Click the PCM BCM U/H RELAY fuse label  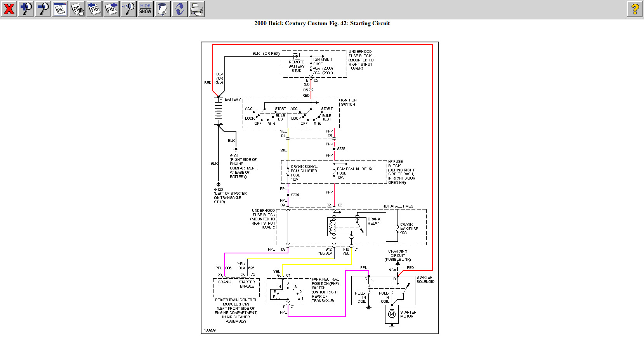pyautogui.click(x=355, y=173)
